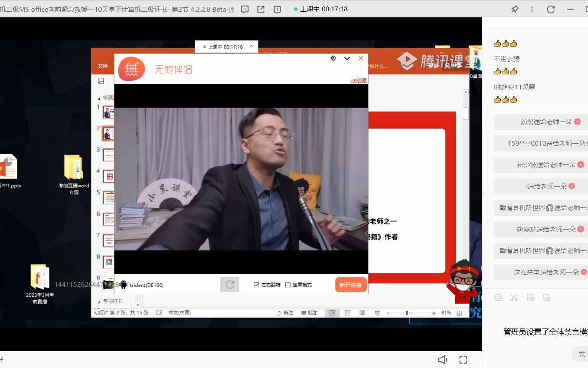Click the 登录 login in PowerPoint window
The width and height of the screenshot is (588, 368).
coord(434,66)
